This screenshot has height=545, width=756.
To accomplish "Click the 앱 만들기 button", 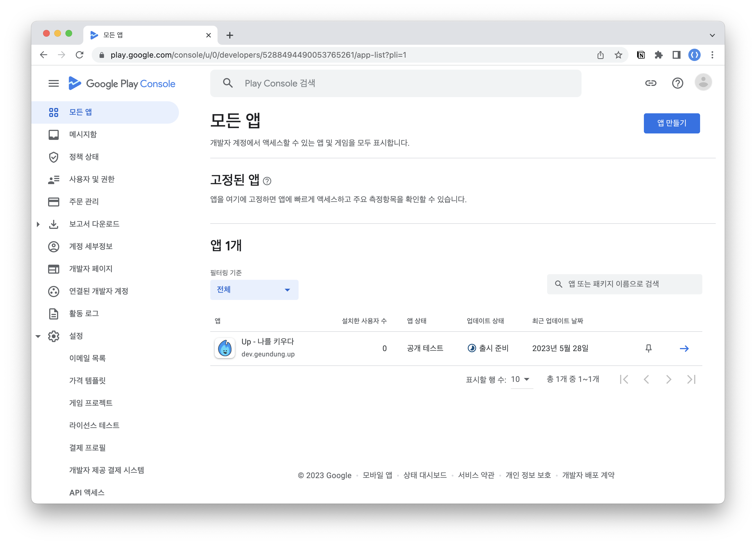I will tap(671, 123).
